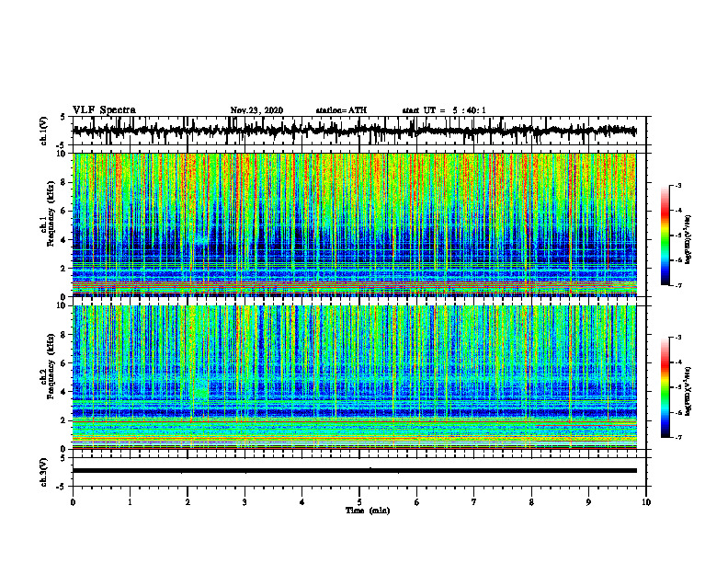Click the ch.2 'Frequency (kHz)' axis label
The image size is (728, 563).
coord(51,366)
